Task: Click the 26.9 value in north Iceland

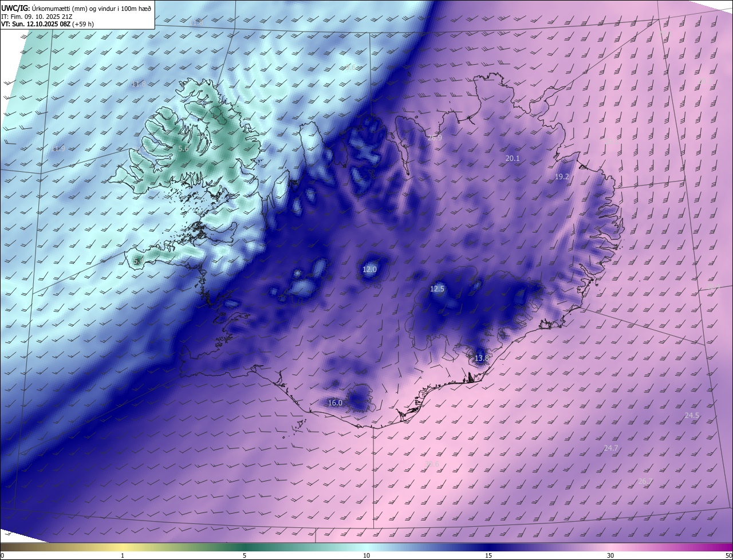Action: [x=435, y=137]
